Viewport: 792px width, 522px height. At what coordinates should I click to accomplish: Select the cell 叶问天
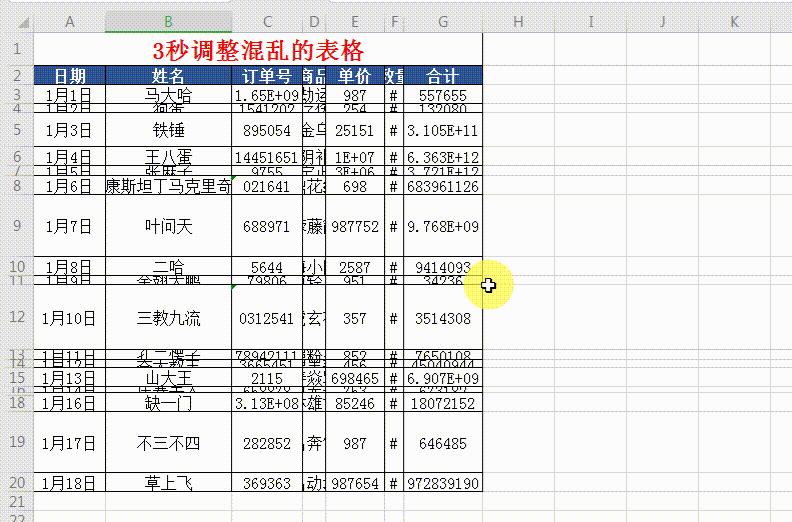(x=168, y=226)
